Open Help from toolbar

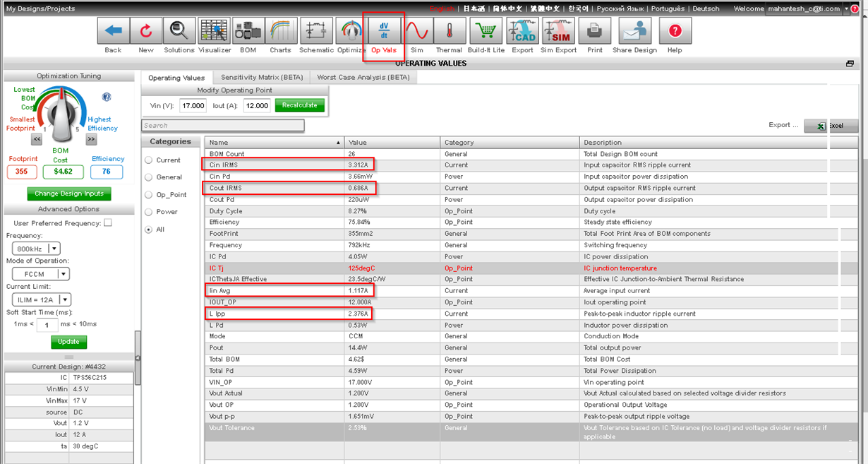point(675,31)
